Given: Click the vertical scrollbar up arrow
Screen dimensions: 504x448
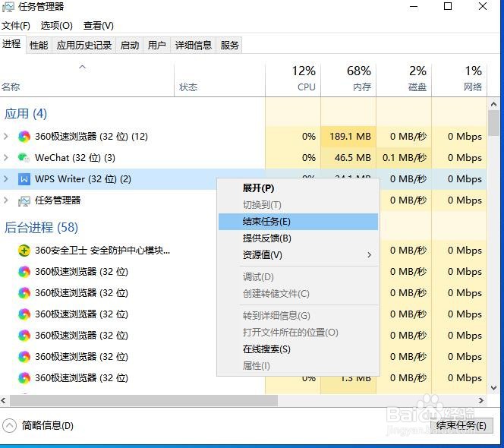Looking at the screenshot, I should (x=493, y=105).
